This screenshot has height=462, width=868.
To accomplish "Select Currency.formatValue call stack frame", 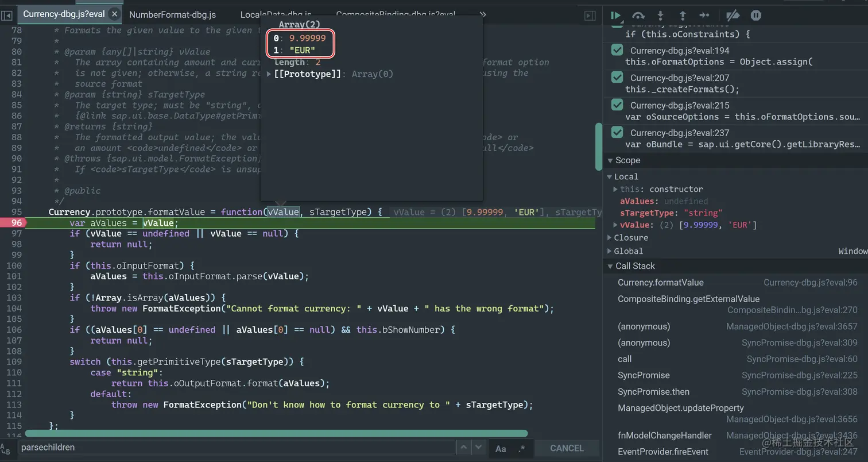I will coord(660,283).
